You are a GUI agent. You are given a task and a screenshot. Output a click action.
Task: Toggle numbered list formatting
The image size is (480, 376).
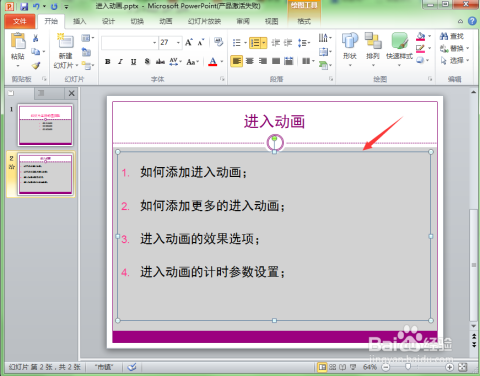255,43
